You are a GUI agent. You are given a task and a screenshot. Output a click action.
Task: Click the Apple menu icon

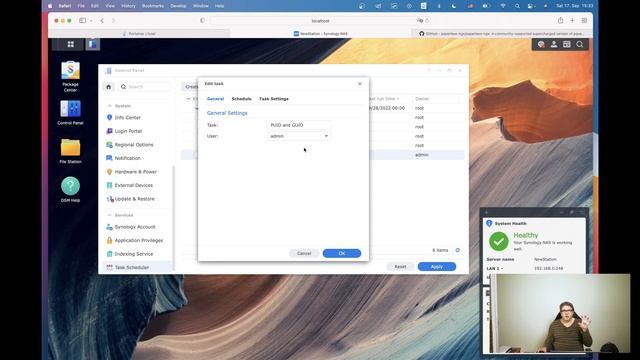click(x=50, y=6)
